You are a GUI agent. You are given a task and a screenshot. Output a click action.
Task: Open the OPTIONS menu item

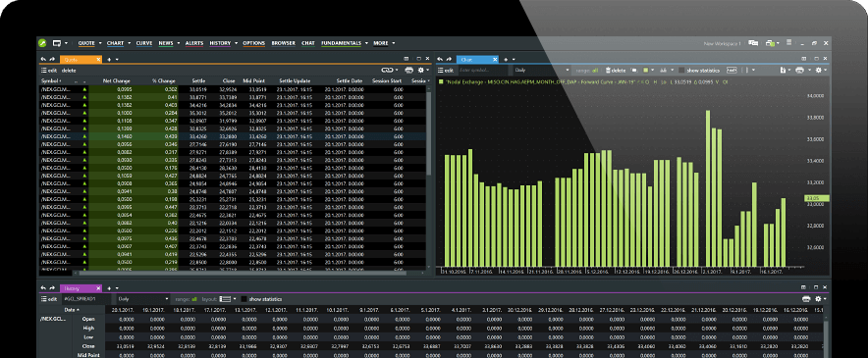254,42
